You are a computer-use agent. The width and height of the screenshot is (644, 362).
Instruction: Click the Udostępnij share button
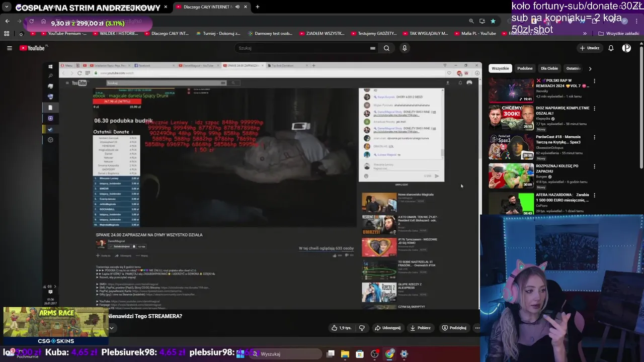pyautogui.click(x=387, y=328)
